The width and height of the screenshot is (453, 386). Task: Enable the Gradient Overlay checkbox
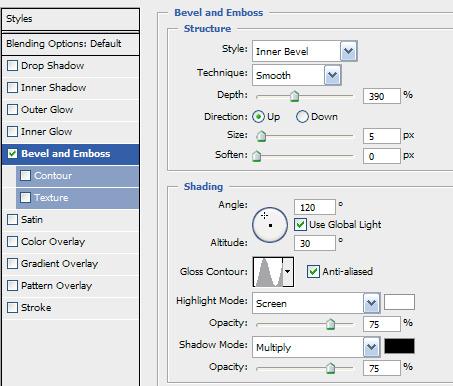coord(12,264)
